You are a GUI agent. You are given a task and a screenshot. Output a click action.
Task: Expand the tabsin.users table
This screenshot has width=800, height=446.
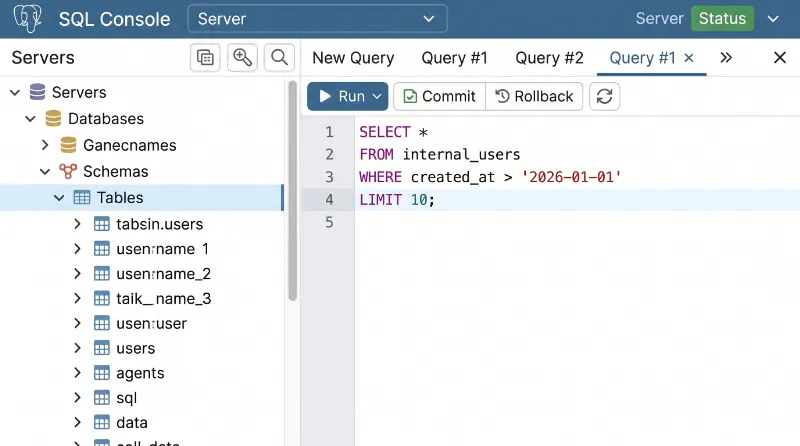78,224
